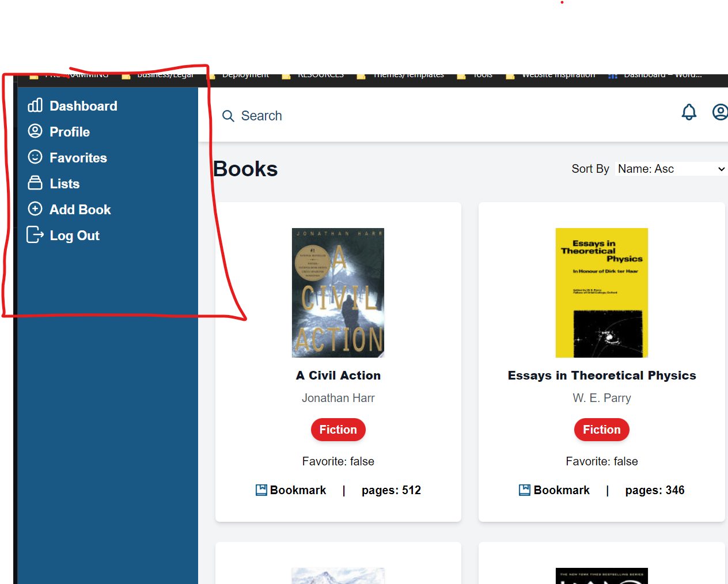This screenshot has height=584, width=728.
Task: Select the Dashboard icon in the sidebar
Action: [34, 105]
